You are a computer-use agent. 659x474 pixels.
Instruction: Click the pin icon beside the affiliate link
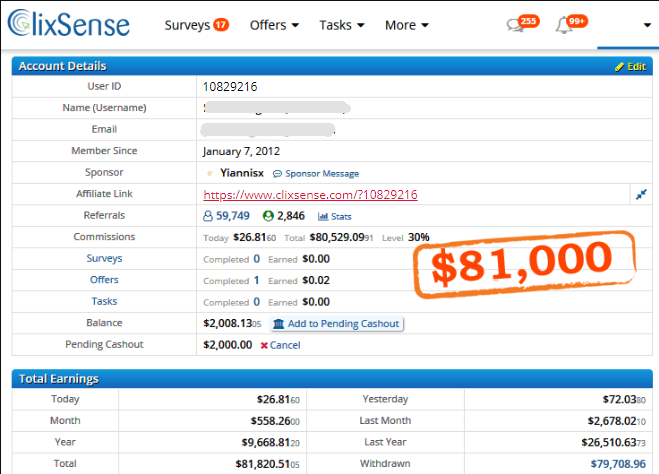[x=641, y=194]
